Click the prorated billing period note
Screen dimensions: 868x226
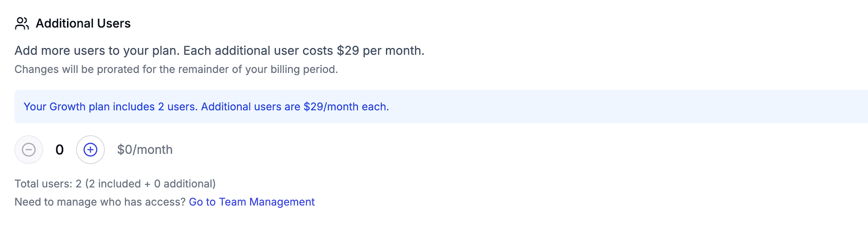(176, 69)
